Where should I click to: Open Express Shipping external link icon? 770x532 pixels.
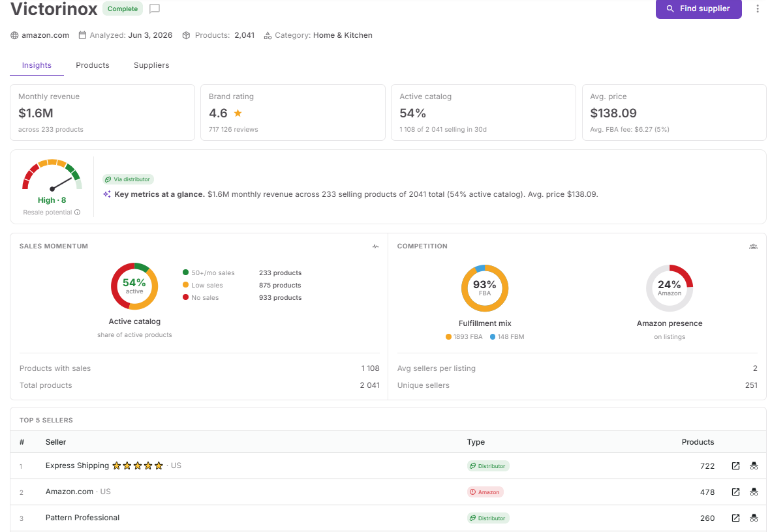coord(735,465)
